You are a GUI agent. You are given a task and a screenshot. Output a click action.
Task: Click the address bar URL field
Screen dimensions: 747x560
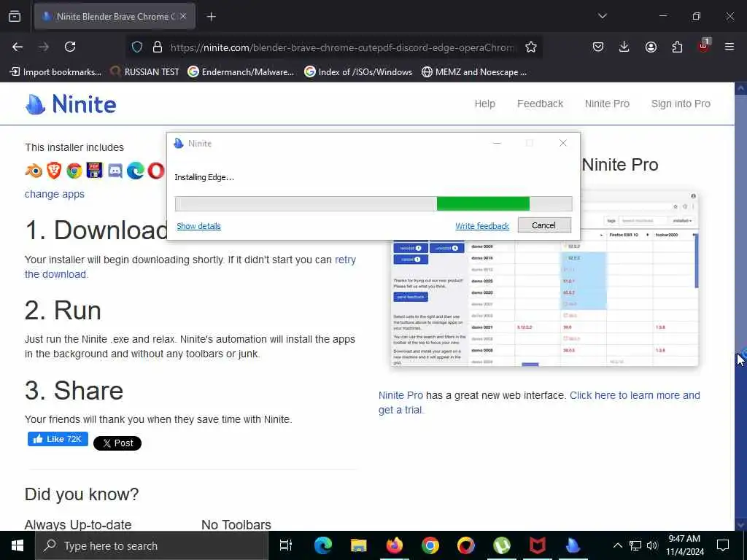click(342, 47)
